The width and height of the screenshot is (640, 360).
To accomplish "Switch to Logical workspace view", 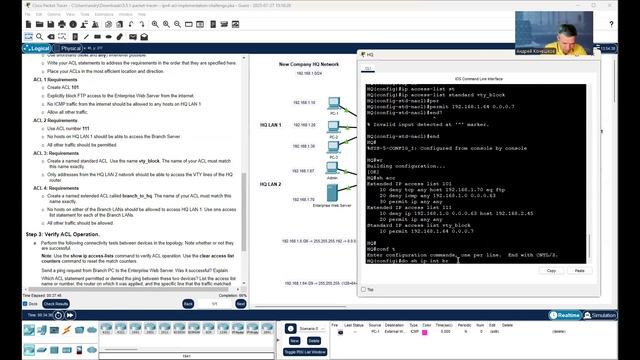I will [37, 48].
